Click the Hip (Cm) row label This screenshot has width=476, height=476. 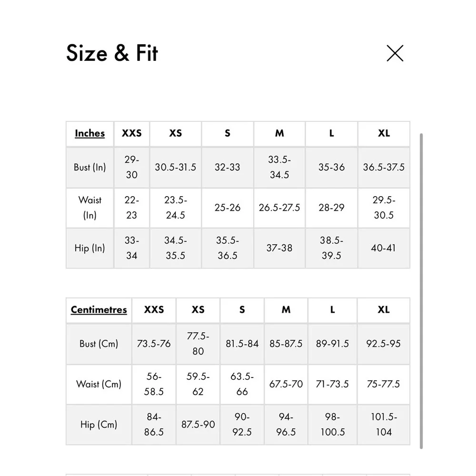(99, 425)
